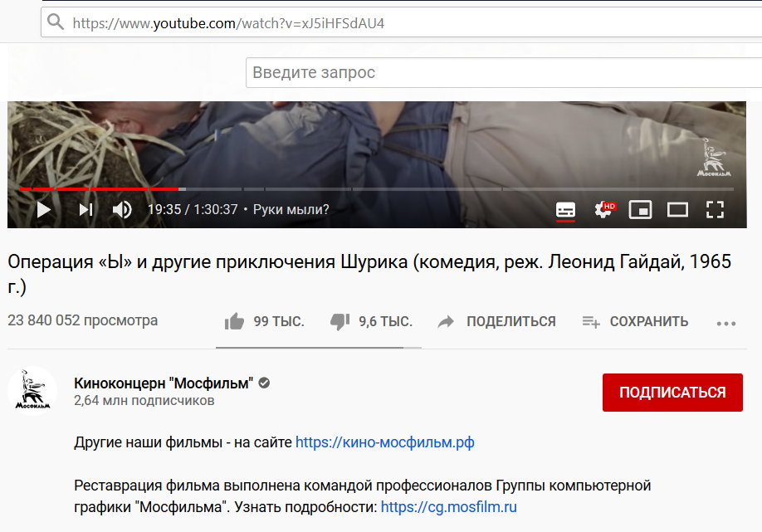Open chapter list 'Руки мыли?'

tap(291, 209)
